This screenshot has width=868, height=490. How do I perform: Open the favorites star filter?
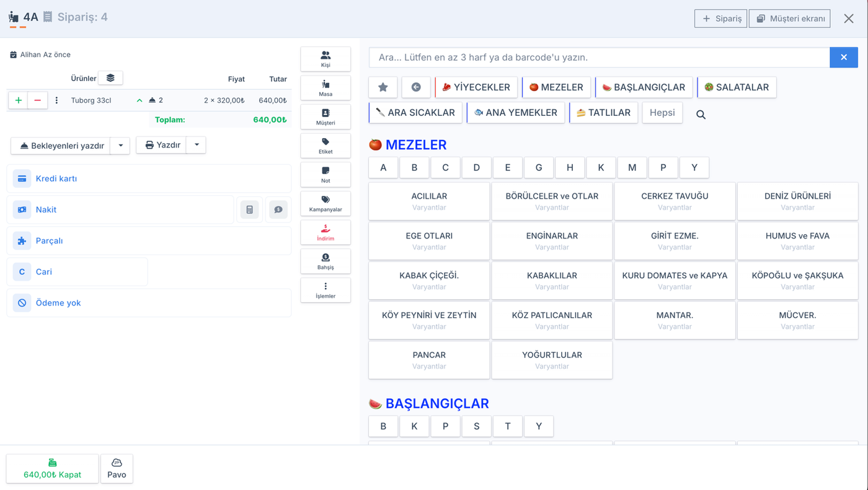383,87
